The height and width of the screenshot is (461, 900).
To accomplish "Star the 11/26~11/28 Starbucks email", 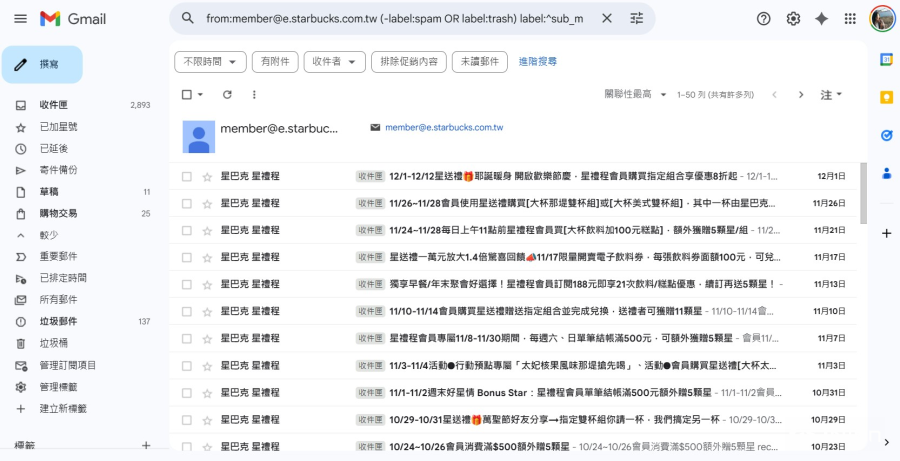I will pyautogui.click(x=207, y=203).
